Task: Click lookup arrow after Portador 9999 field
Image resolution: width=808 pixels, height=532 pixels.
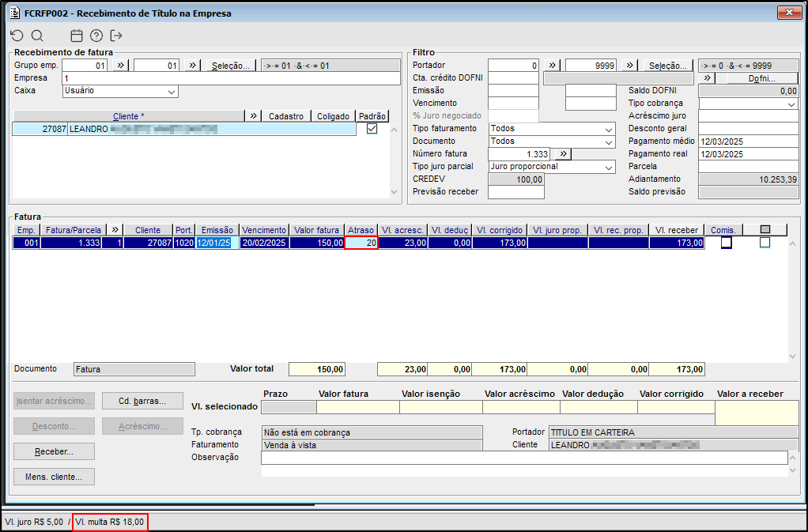Action: pos(629,66)
